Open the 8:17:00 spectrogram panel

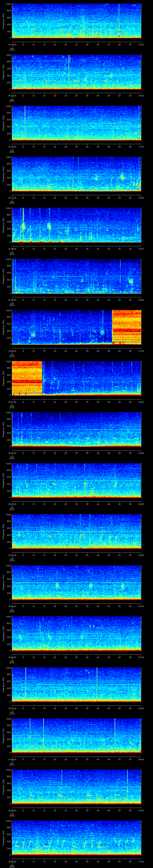(x=76, y=174)
